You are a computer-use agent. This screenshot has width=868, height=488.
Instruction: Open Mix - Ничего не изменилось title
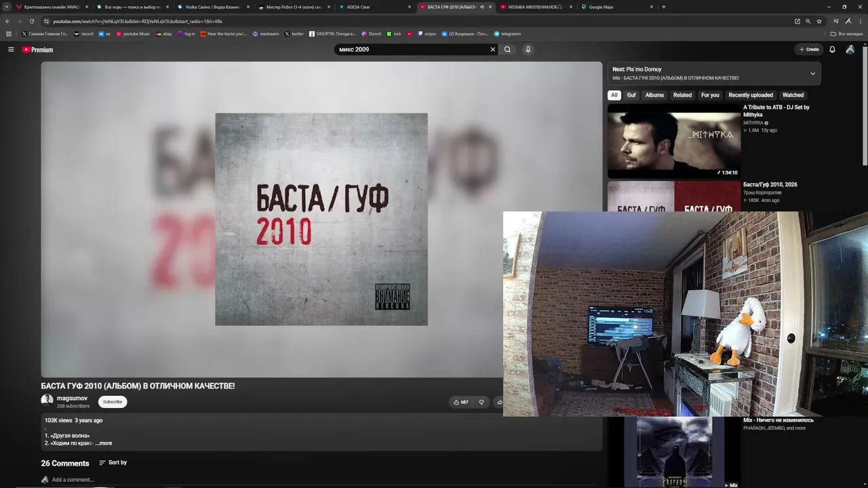tap(778, 420)
